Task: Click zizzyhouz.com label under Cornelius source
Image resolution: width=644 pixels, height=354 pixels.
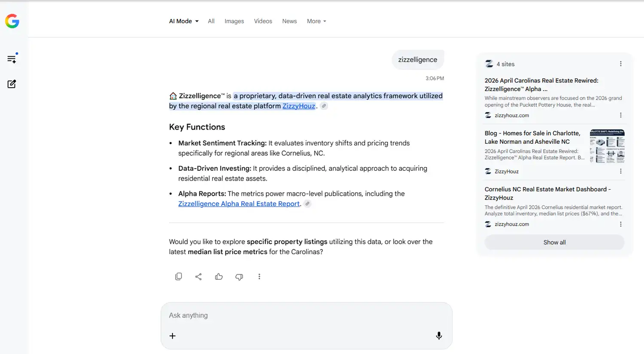Action: (512, 224)
